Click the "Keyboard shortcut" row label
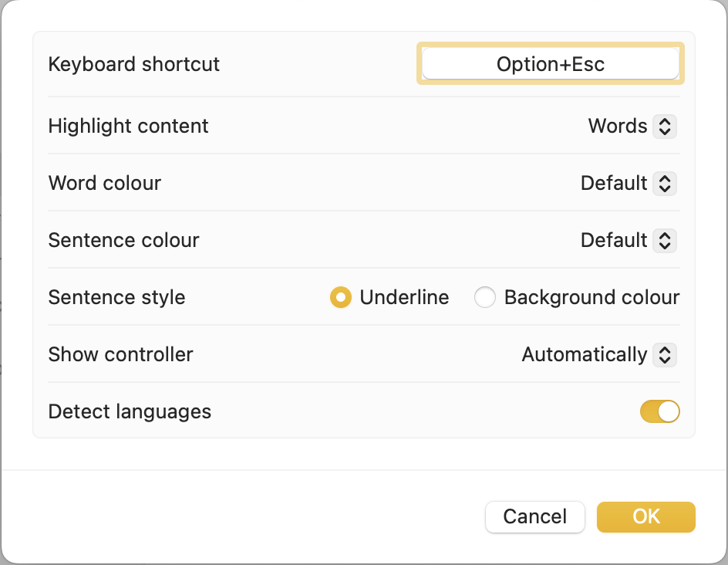 point(134,64)
